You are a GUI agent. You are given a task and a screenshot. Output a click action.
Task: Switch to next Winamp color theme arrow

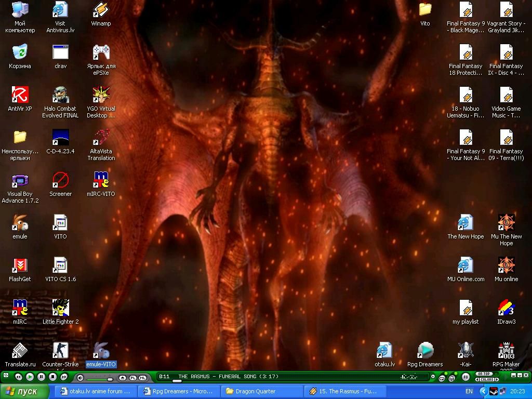[x=497, y=379]
